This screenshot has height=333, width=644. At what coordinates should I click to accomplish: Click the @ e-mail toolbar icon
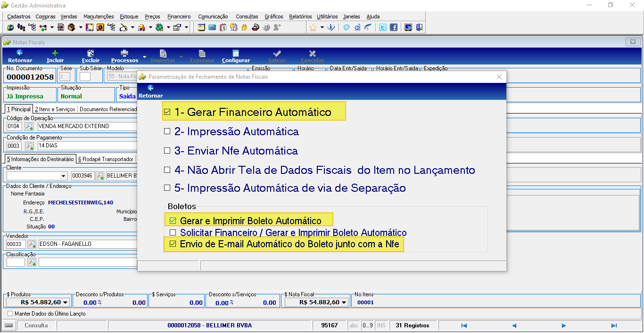pyautogui.click(x=347, y=27)
